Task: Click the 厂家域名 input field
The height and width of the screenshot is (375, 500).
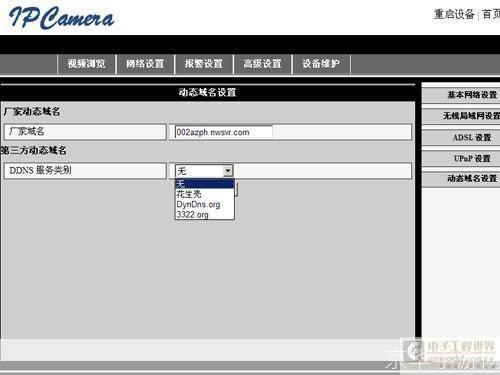Action: click(x=224, y=132)
